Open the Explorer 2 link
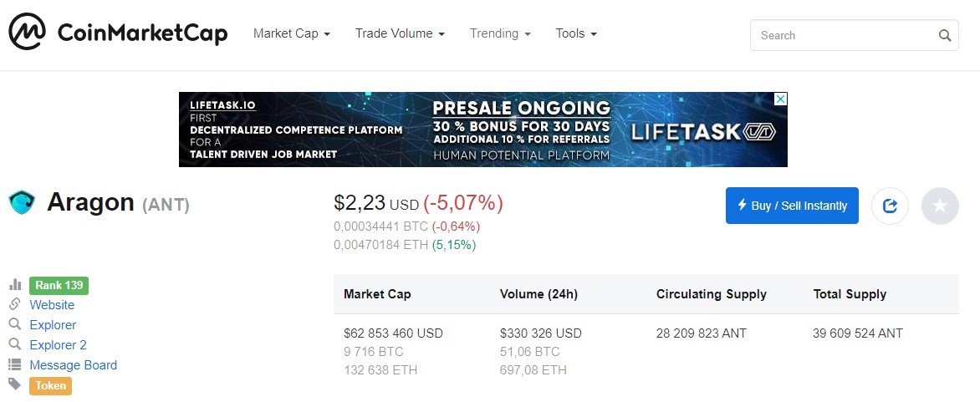980x402 pixels. coord(59,344)
